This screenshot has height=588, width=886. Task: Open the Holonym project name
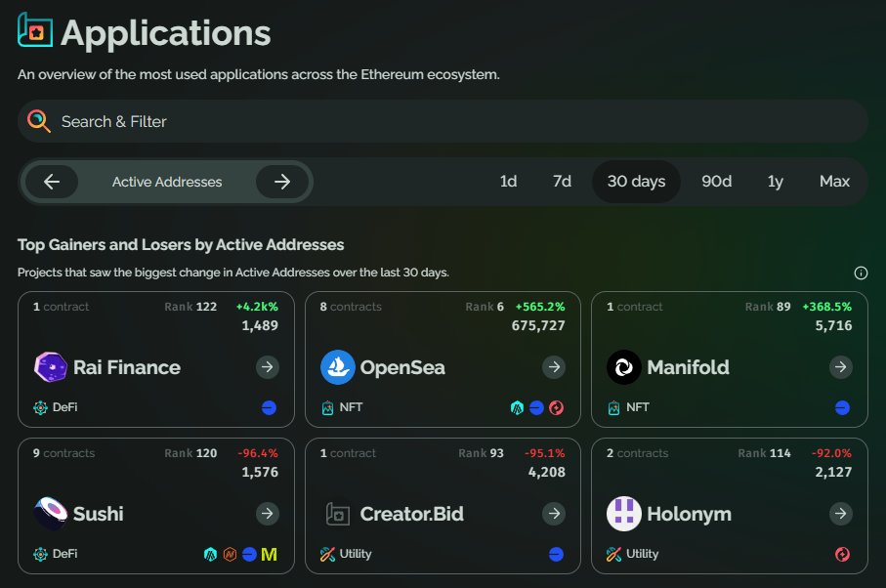(x=690, y=514)
